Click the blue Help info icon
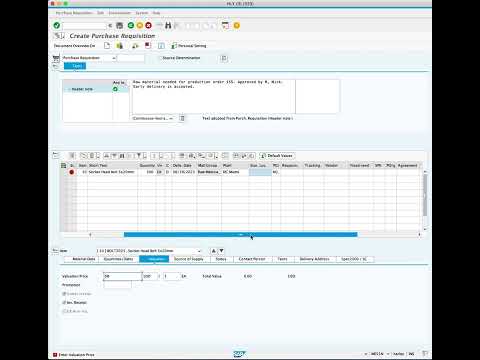 point(161,46)
